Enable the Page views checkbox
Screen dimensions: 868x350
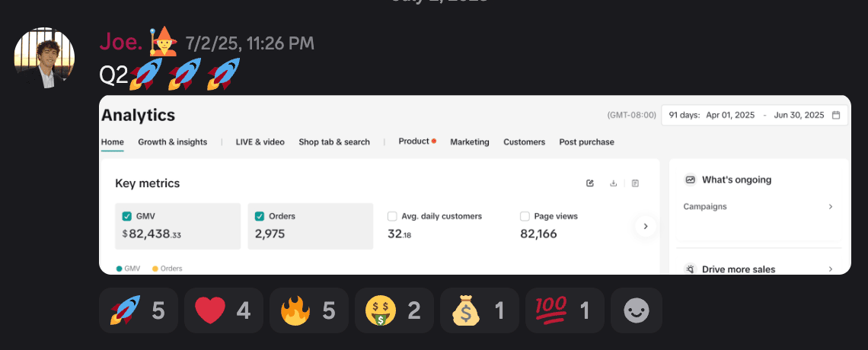tap(525, 216)
